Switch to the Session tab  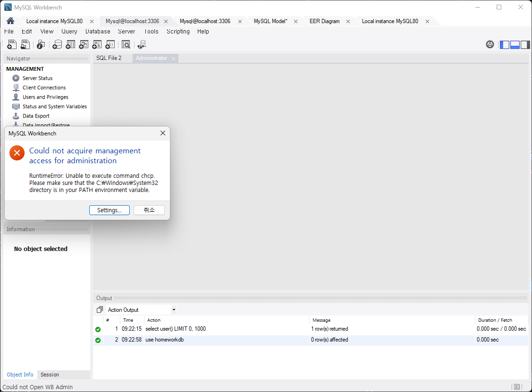[x=50, y=375]
